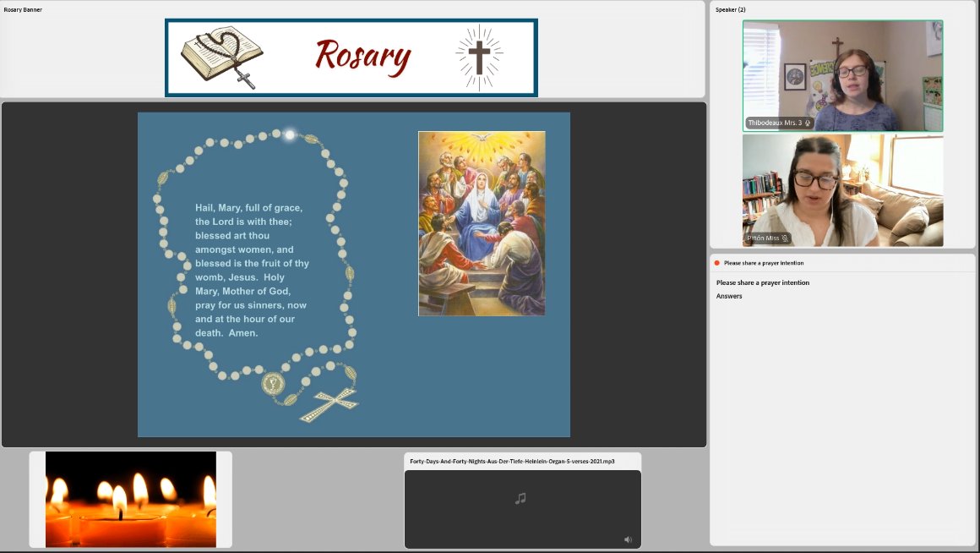This screenshot has height=553, width=980.
Task: Click the muted microphone icon beside Piñón Miss
Action: [x=785, y=238]
